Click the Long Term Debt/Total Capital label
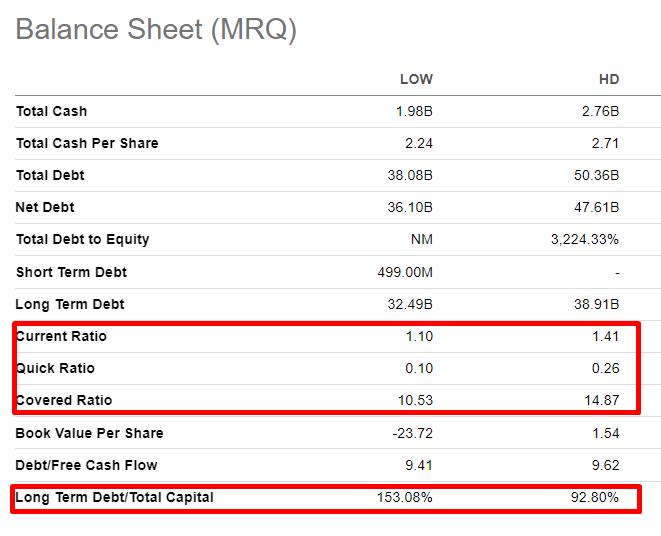Image resolution: width=661 pixels, height=536 pixels. click(115, 498)
